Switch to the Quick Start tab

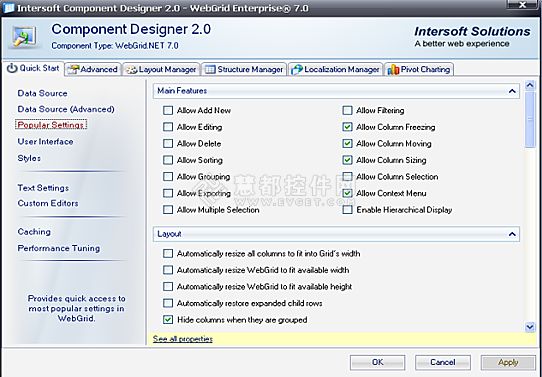click(x=33, y=68)
